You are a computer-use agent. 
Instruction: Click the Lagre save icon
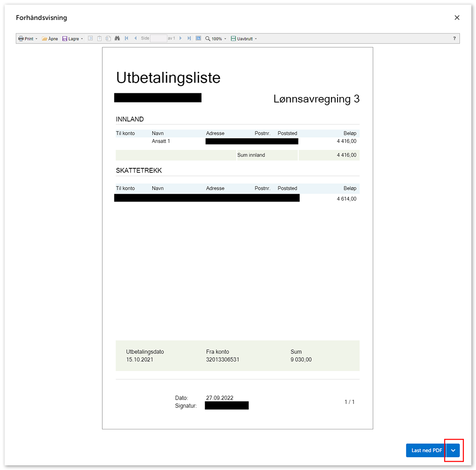(65, 39)
